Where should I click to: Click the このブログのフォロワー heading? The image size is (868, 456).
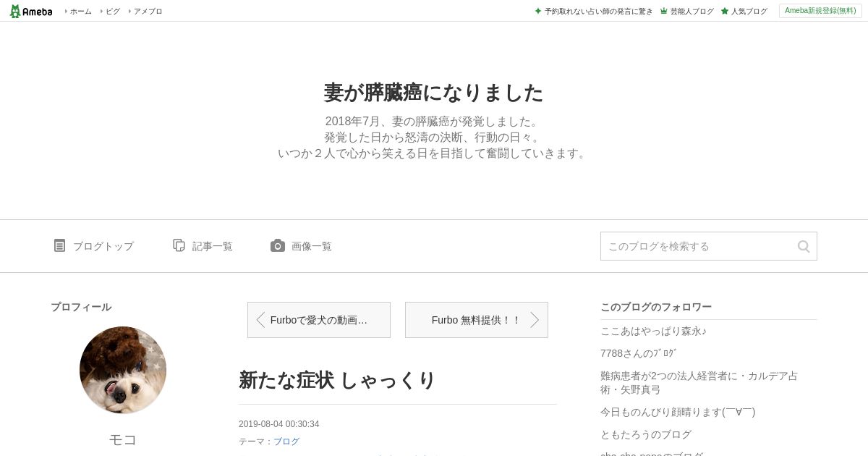pos(656,307)
